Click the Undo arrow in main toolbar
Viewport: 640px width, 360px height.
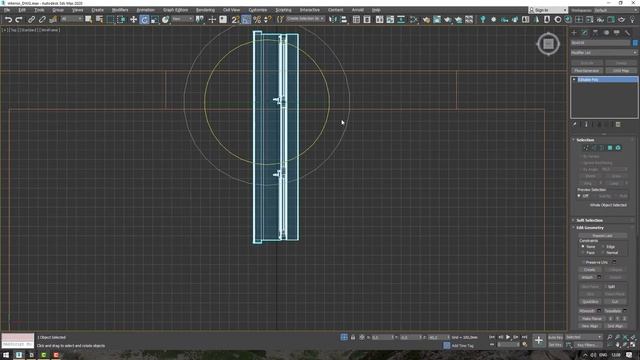[8, 19]
